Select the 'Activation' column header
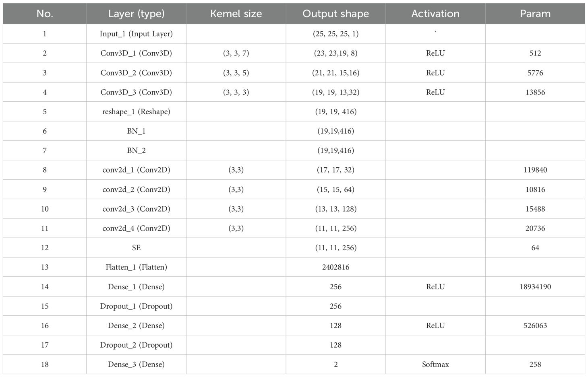The width and height of the screenshot is (588, 377). 435,14
